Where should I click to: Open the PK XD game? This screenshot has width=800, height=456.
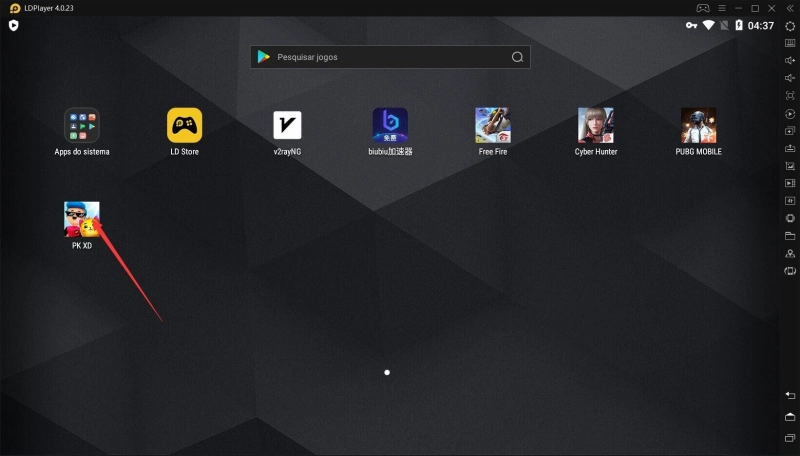[82, 219]
